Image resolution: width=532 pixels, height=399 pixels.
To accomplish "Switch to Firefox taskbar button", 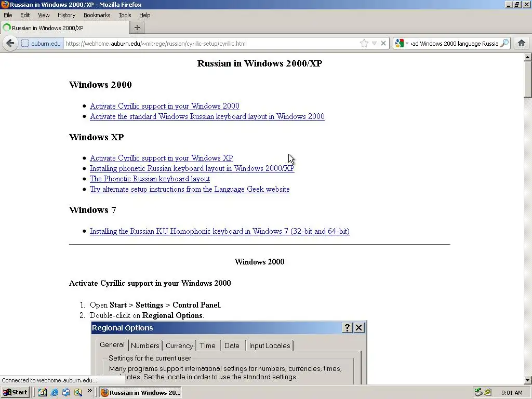I will click(x=140, y=393).
